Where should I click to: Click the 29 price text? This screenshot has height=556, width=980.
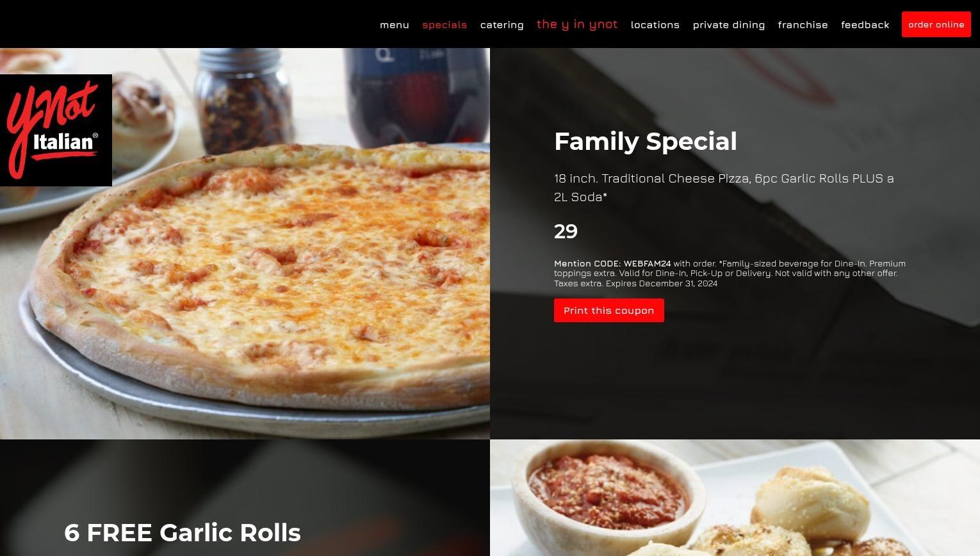[566, 231]
